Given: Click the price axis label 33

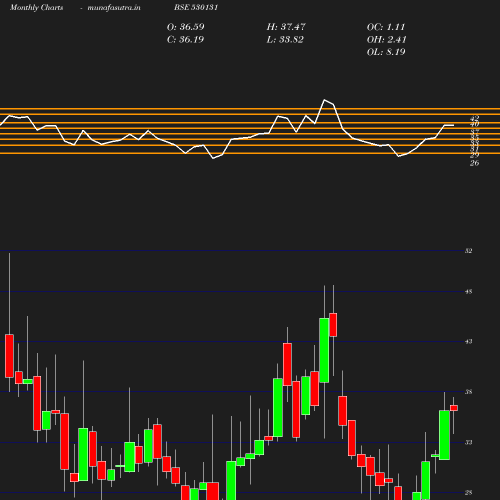Looking at the screenshot, I should [469, 442].
